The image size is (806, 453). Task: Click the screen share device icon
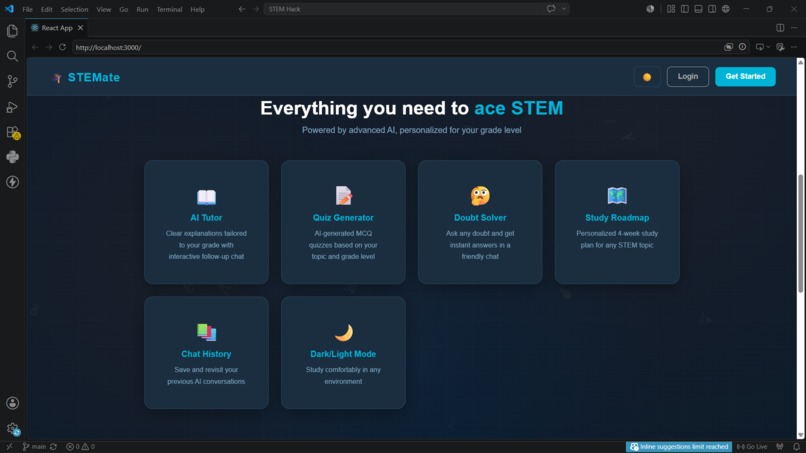click(x=759, y=47)
